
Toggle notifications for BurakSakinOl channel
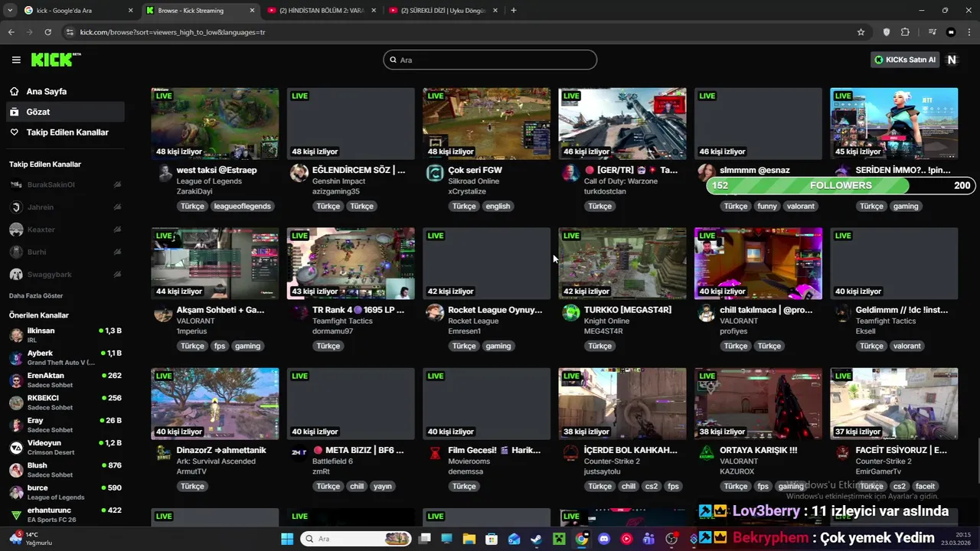pyautogui.click(x=117, y=184)
